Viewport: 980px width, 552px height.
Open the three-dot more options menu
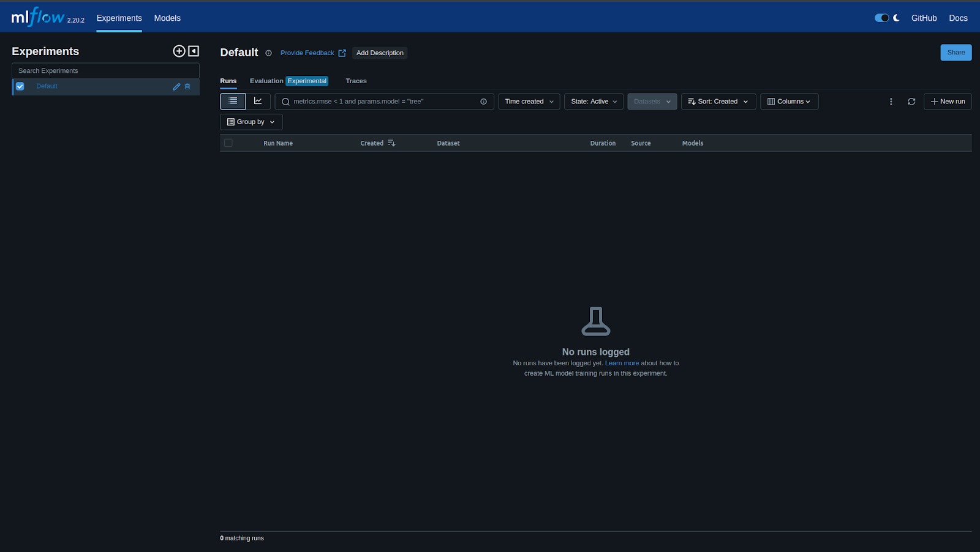891,102
